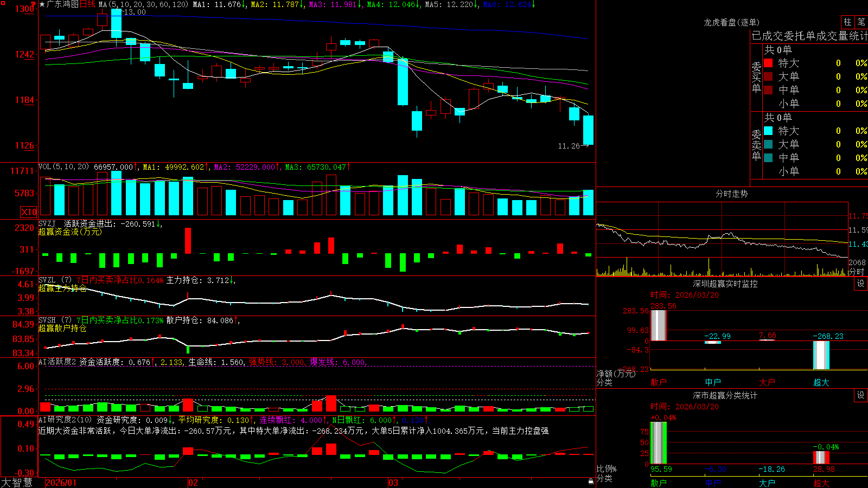Click the 中户 bar valued -22.99

pos(712,342)
